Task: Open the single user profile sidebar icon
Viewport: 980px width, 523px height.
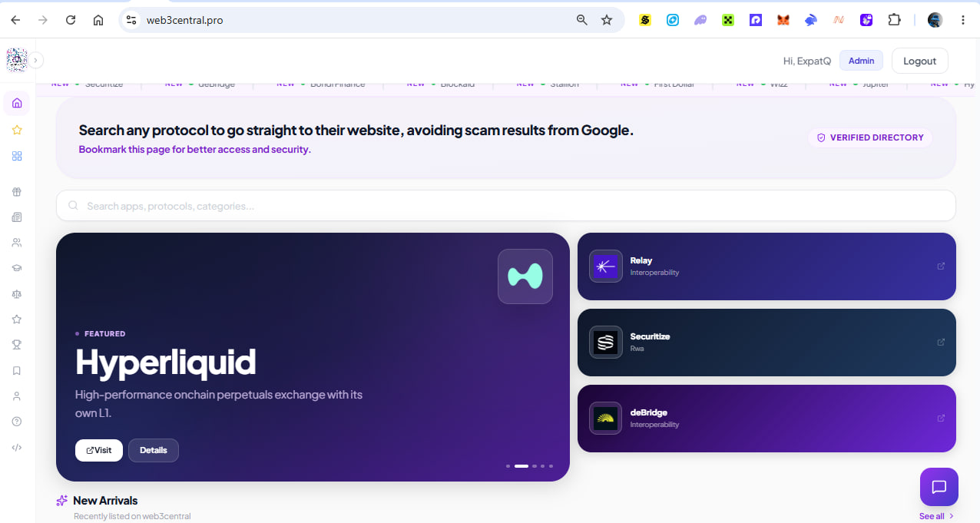Action: [17, 396]
